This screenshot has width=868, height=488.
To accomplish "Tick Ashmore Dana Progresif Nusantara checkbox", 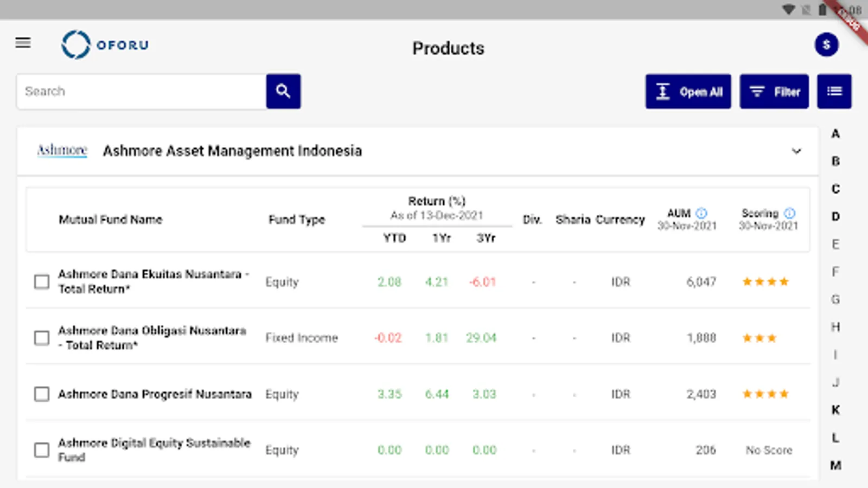I will [x=42, y=394].
